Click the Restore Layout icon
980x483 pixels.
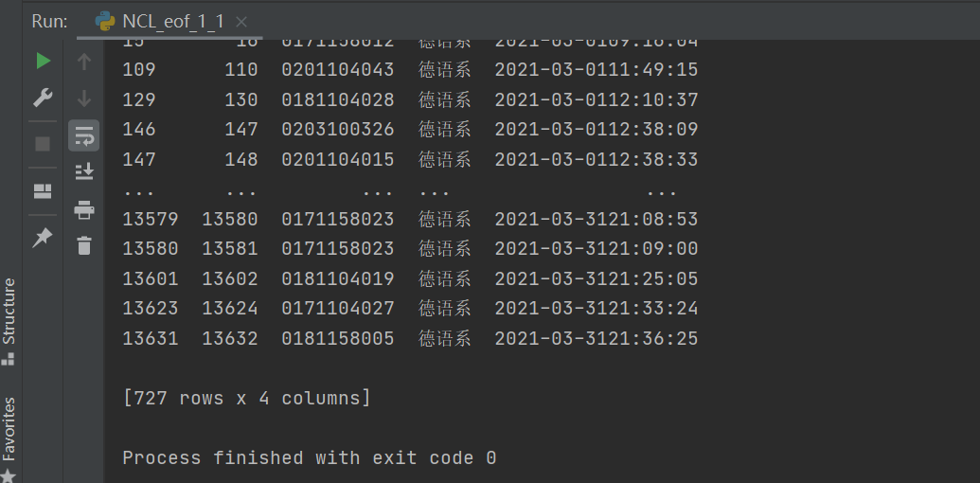click(43, 191)
